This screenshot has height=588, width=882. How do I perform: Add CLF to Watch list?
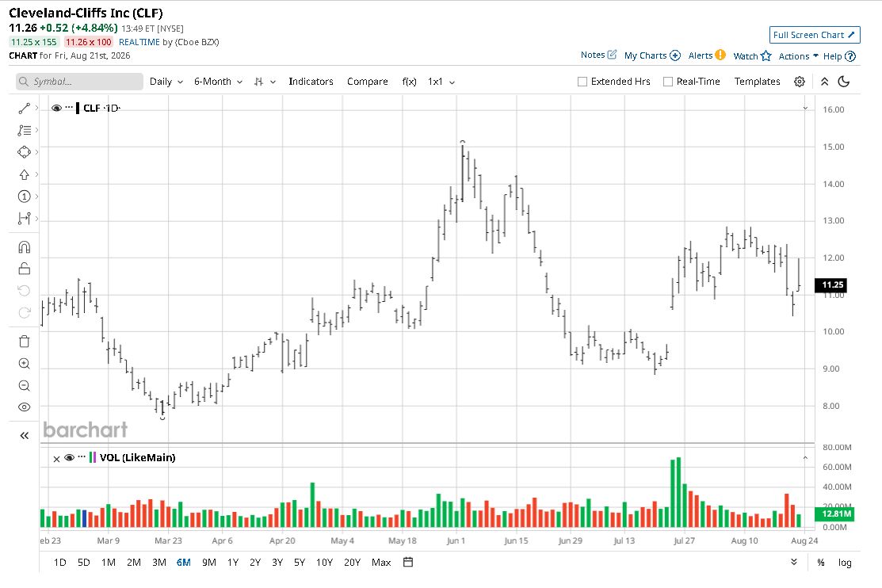pyautogui.click(x=752, y=55)
